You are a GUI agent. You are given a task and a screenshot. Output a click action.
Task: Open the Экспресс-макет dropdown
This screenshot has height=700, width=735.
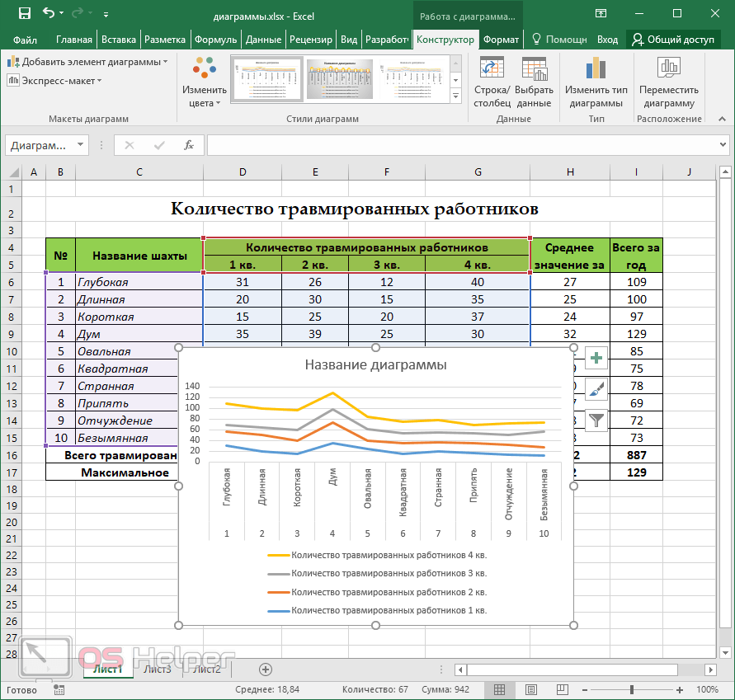coord(55,80)
